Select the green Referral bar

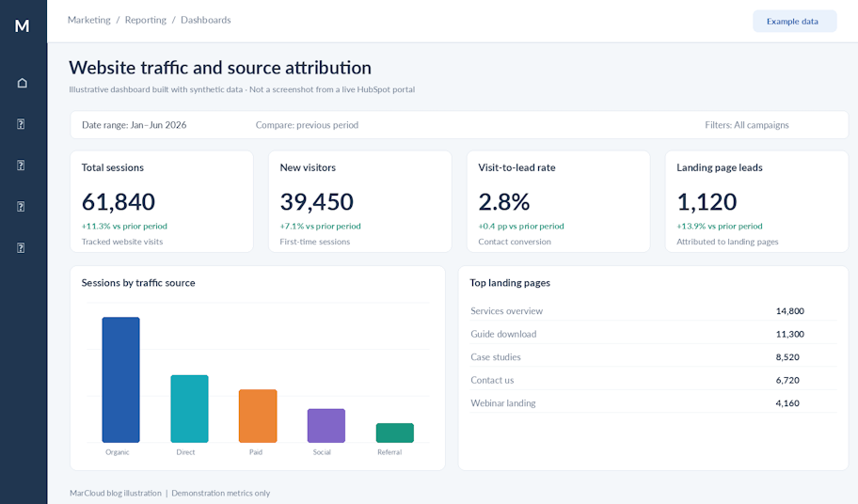coord(394,433)
